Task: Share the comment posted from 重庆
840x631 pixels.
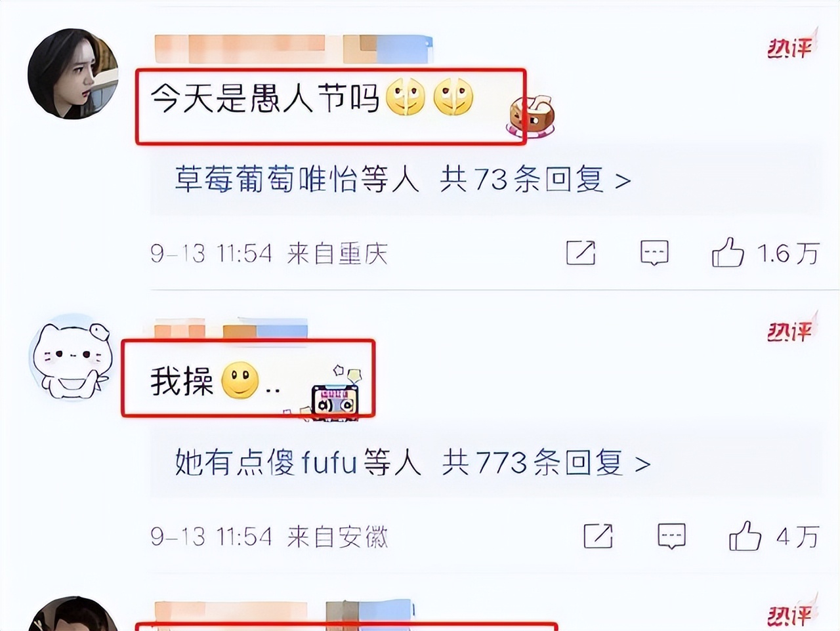Action: 581,253
